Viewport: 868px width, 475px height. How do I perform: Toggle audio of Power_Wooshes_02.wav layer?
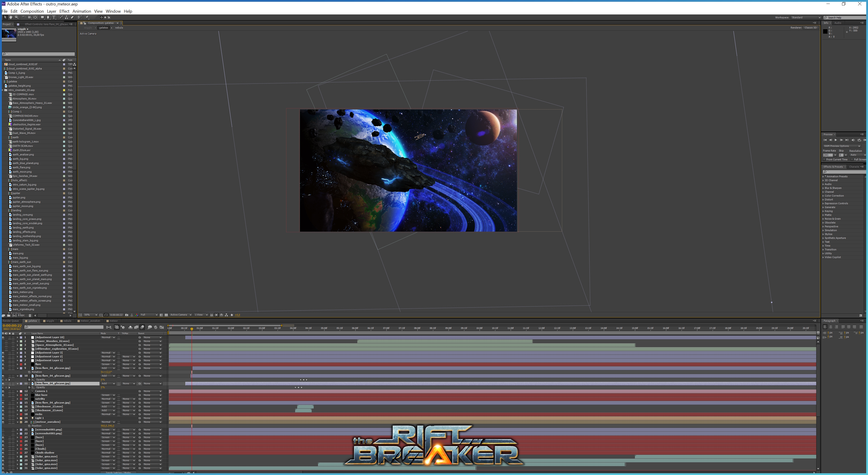[6, 341]
